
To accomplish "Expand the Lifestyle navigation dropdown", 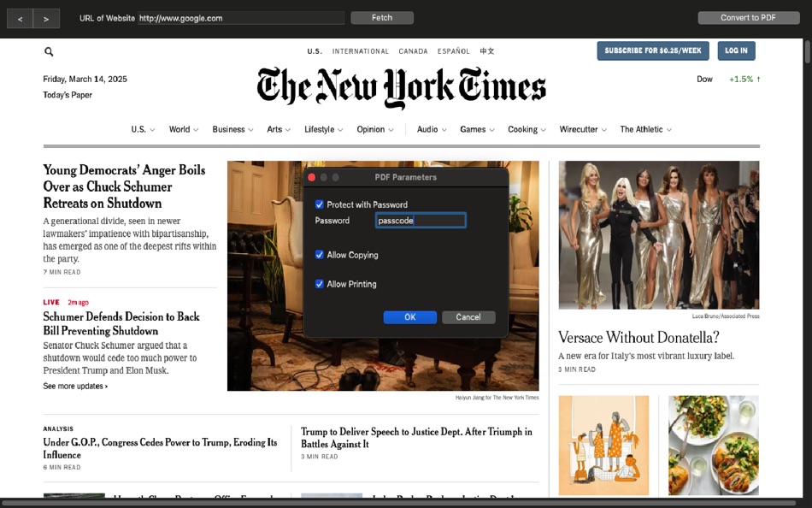I will (x=324, y=130).
